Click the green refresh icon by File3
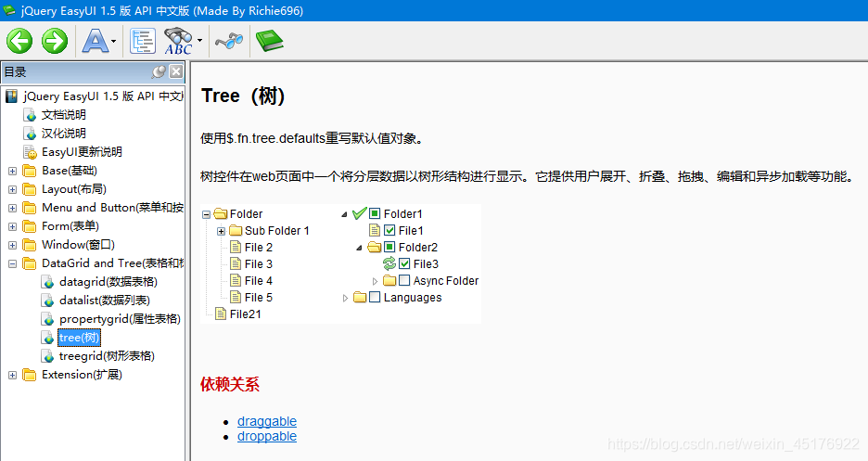The width and height of the screenshot is (868, 461). tap(389, 263)
